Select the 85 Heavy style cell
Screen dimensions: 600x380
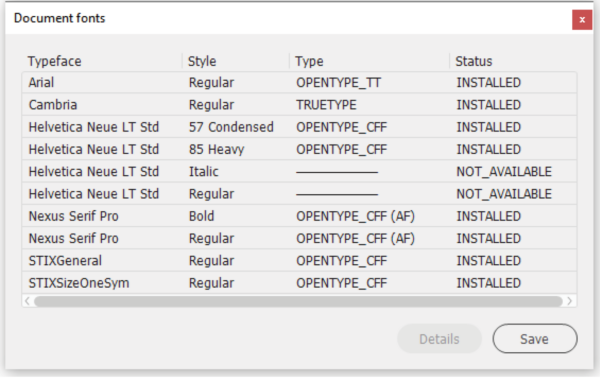(217, 149)
